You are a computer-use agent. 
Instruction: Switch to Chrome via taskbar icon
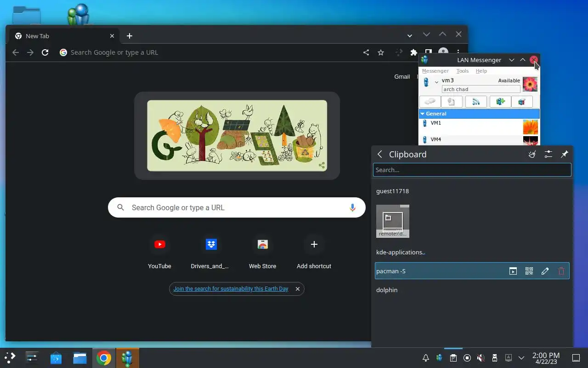click(103, 357)
